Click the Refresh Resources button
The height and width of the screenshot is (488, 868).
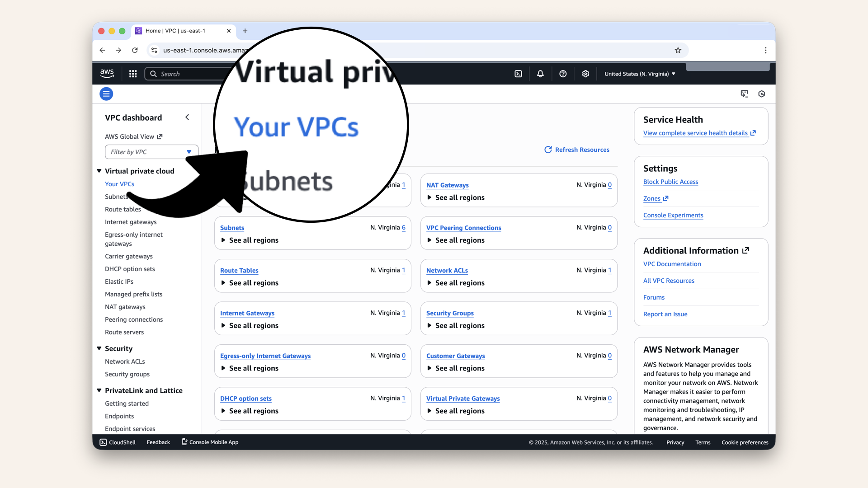coord(577,150)
